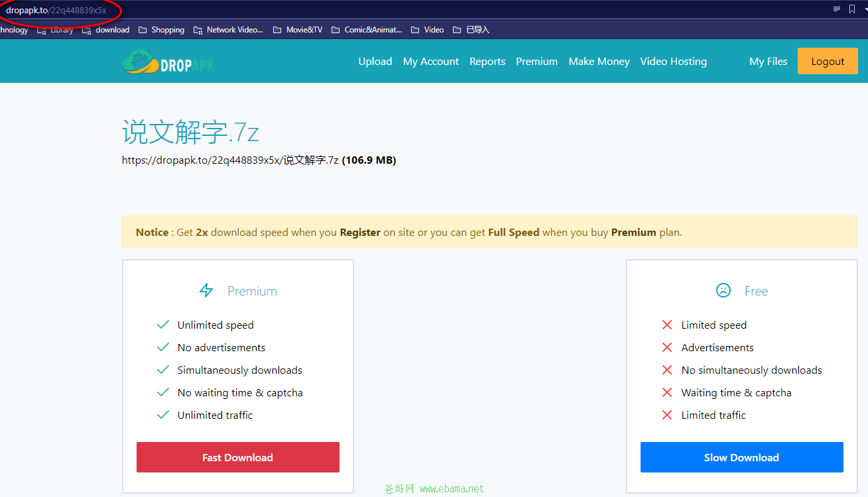Image resolution: width=868 pixels, height=497 pixels.
Task: Open the download bookmark folder
Action: point(106,30)
